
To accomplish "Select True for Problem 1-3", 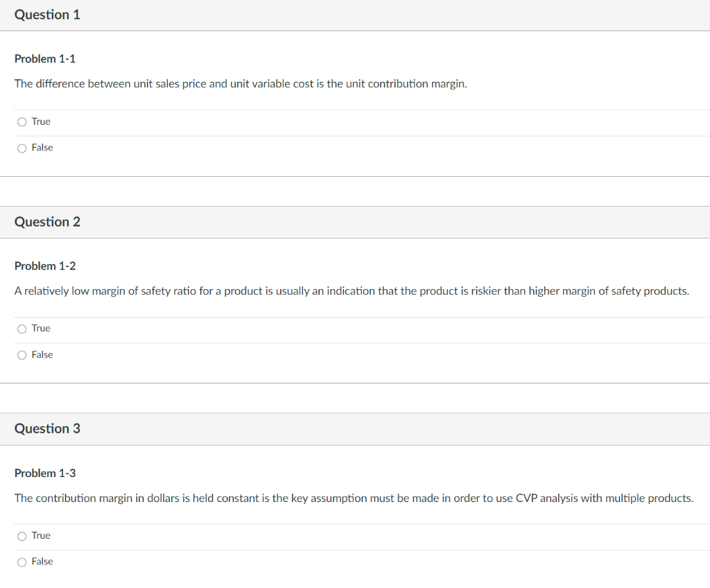I will click(21, 535).
